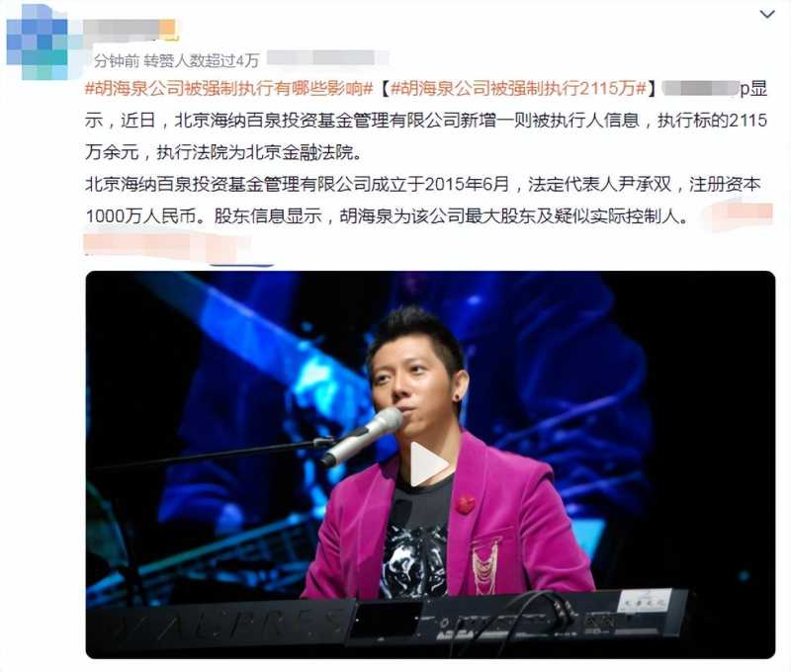Click the microphone in the video frame

pos(362,436)
